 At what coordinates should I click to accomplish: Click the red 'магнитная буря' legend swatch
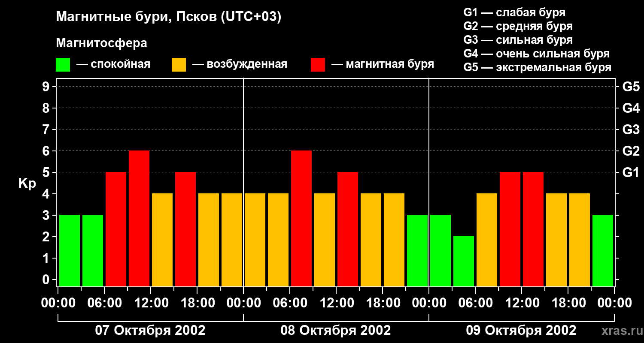(318, 65)
